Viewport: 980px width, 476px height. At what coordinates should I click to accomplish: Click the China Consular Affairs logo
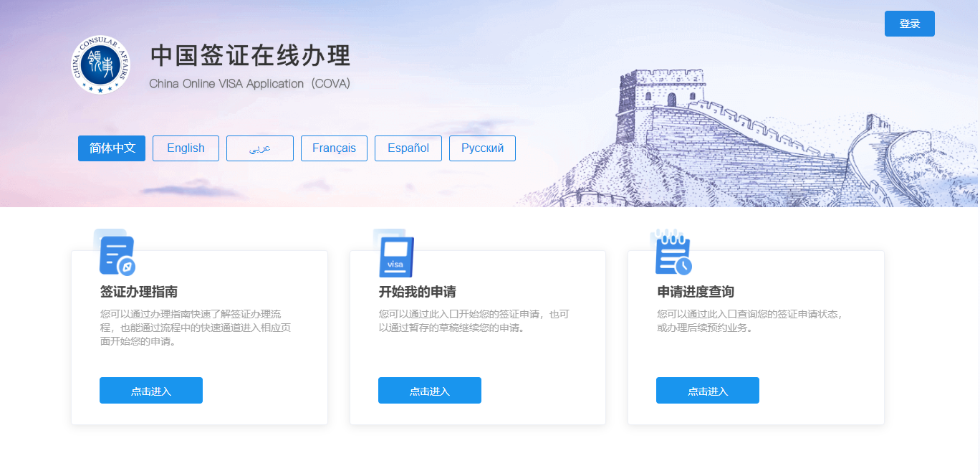pos(101,65)
